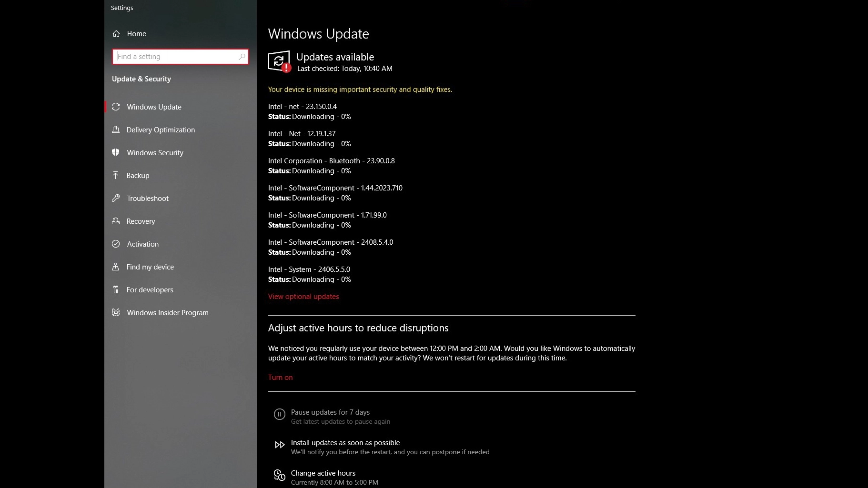The height and width of the screenshot is (488, 868).
Task: Click the Find my device icon
Action: click(116, 267)
